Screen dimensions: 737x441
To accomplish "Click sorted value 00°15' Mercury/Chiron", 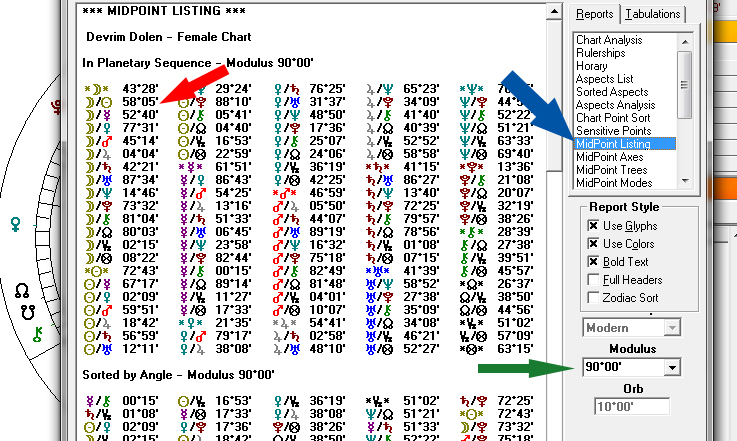I will pos(141,401).
